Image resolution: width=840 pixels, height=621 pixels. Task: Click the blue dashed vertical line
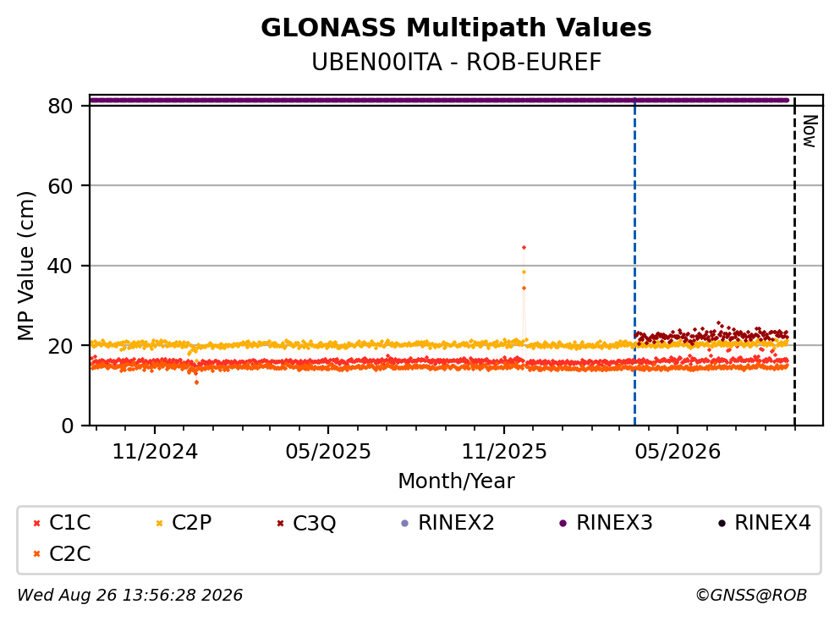point(634,261)
